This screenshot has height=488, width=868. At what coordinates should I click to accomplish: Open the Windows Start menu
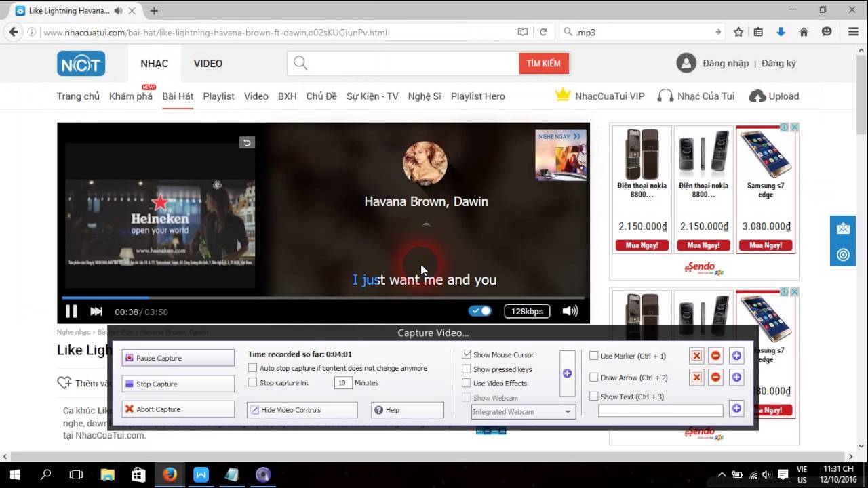click(15, 474)
